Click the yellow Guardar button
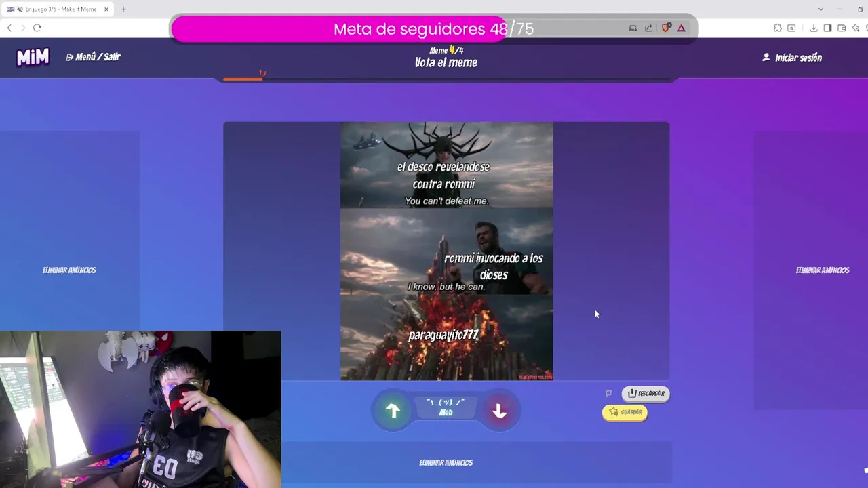Viewport: 868px width, 488px height. point(625,412)
